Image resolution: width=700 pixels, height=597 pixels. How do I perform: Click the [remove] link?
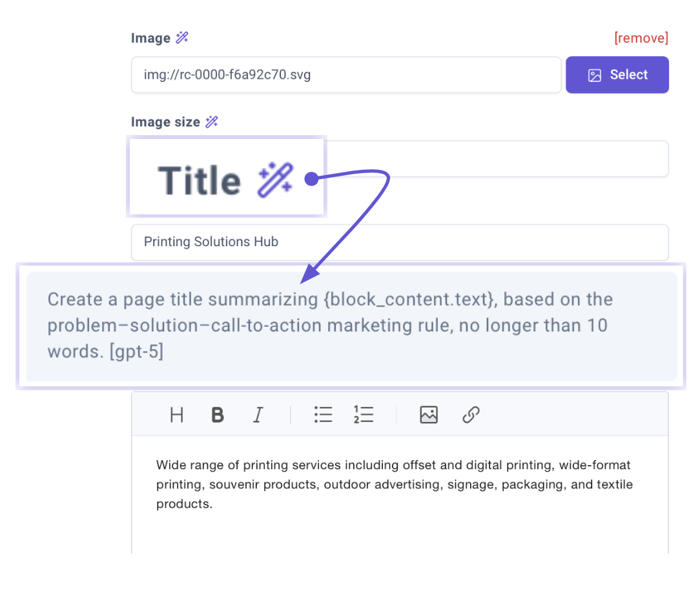(x=641, y=38)
